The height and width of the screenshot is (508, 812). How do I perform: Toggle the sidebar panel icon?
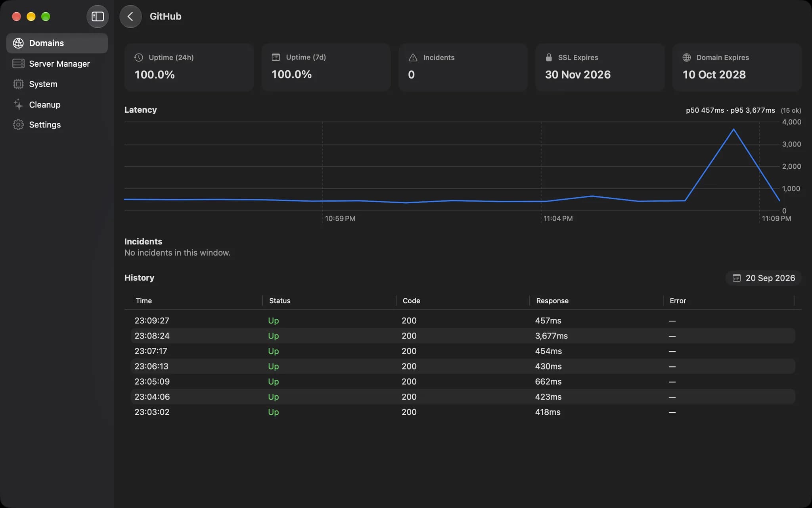(98, 16)
